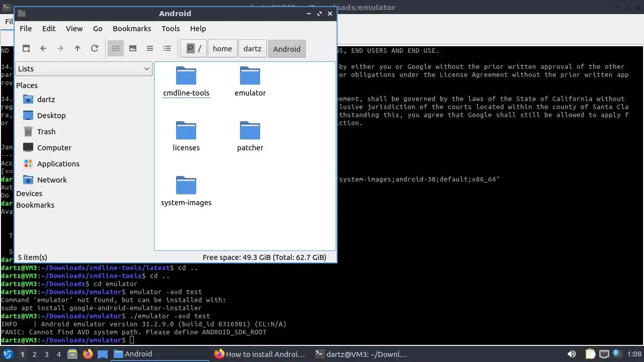Reload the current folder view
The width and height of the screenshot is (644, 362).
(95, 49)
